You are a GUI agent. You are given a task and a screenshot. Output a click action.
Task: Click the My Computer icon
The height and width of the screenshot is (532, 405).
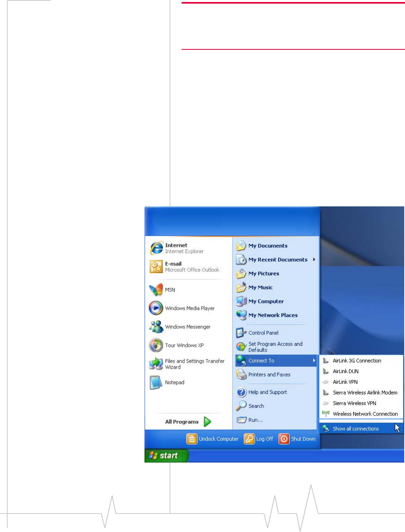(x=241, y=301)
